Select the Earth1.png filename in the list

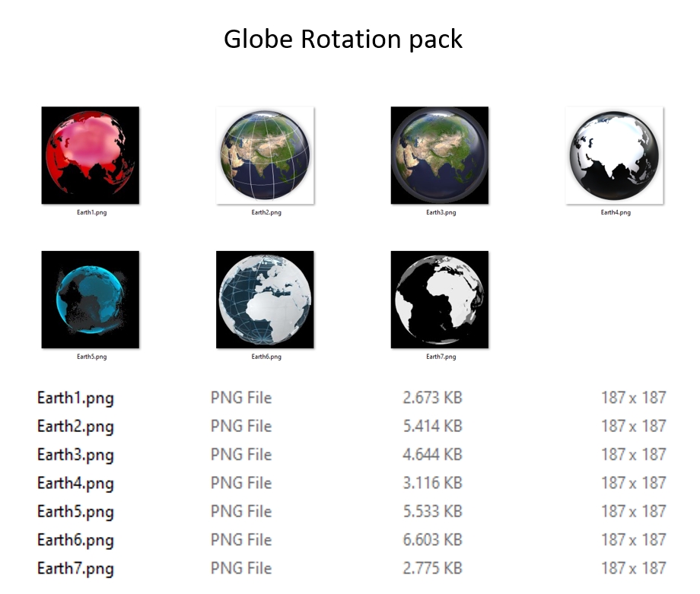(x=76, y=397)
